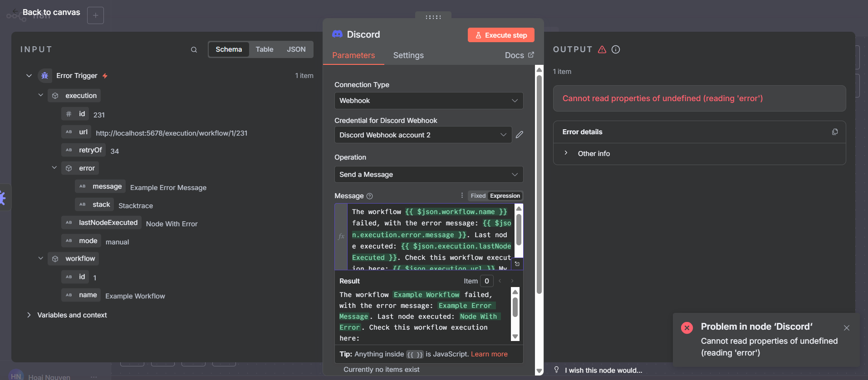Switch input view to JSON tab
868x380 pixels.
296,49
